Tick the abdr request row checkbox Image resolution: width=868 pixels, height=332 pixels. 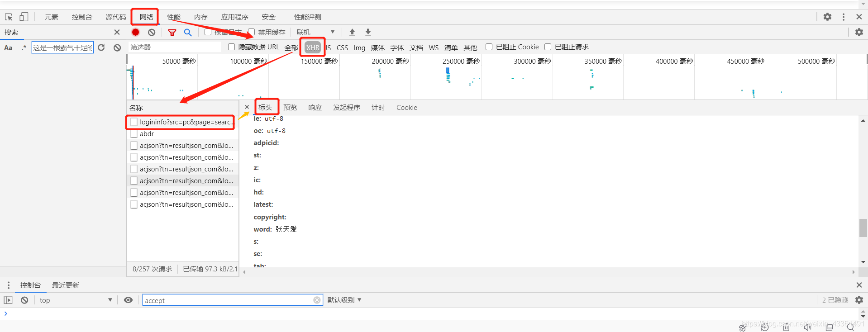coord(134,133)
